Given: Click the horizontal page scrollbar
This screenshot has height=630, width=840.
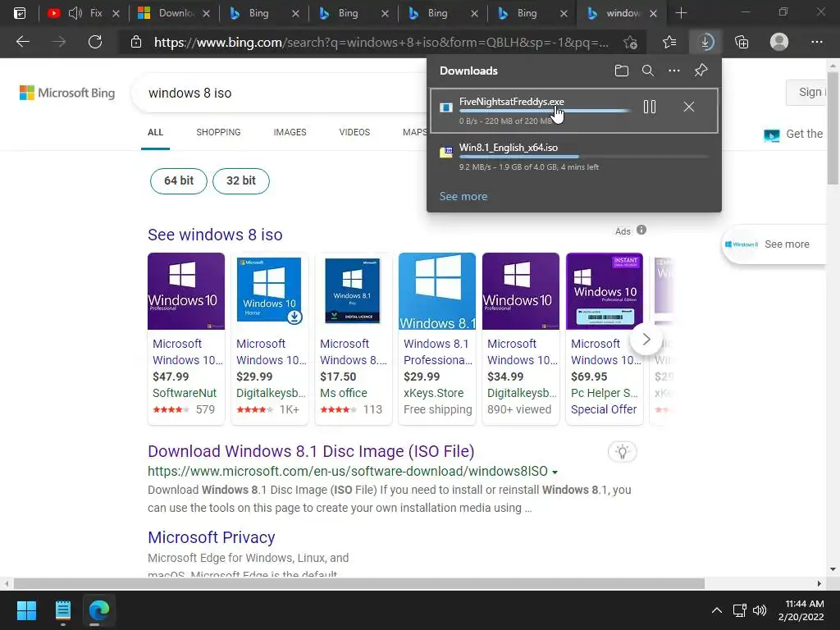Looking at the screenshot, I should coord(359,583).
